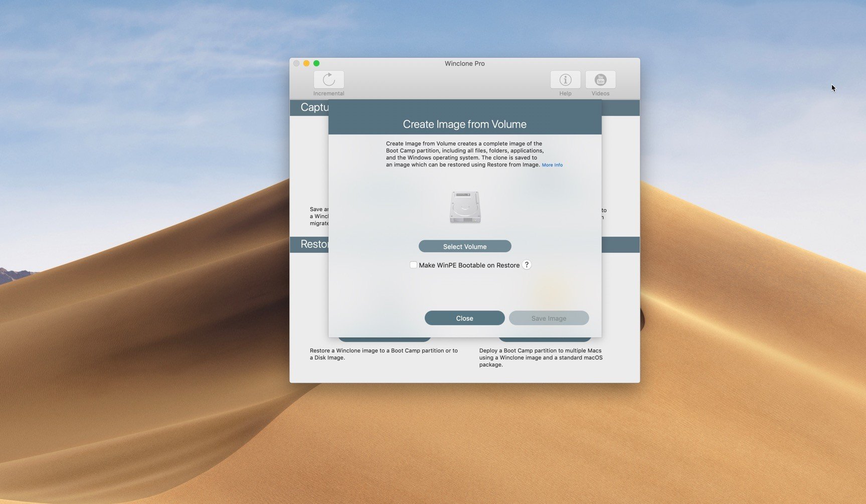Close the Create Image dialog

pyautogui.click(x=464, y=318)
